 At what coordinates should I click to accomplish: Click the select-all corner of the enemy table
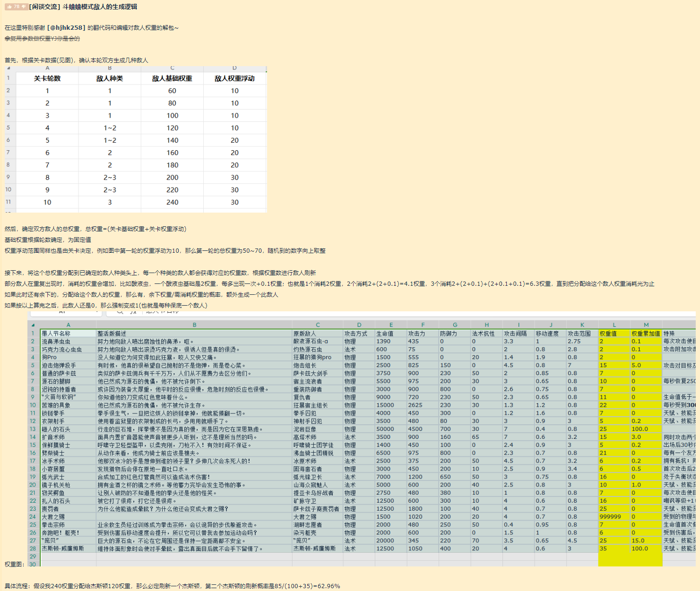click(x=33, y=325)
